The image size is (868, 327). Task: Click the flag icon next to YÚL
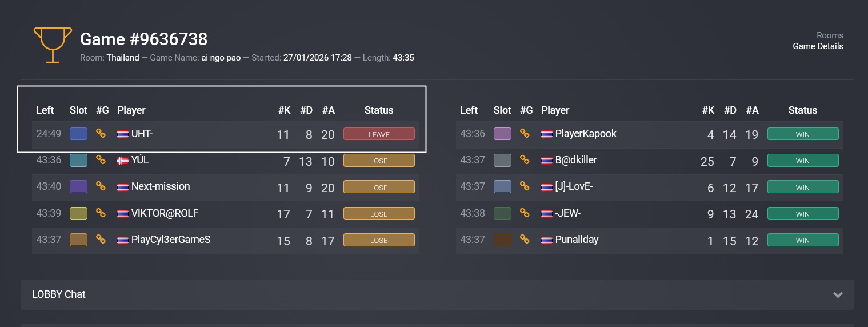[x=122, y=161]
